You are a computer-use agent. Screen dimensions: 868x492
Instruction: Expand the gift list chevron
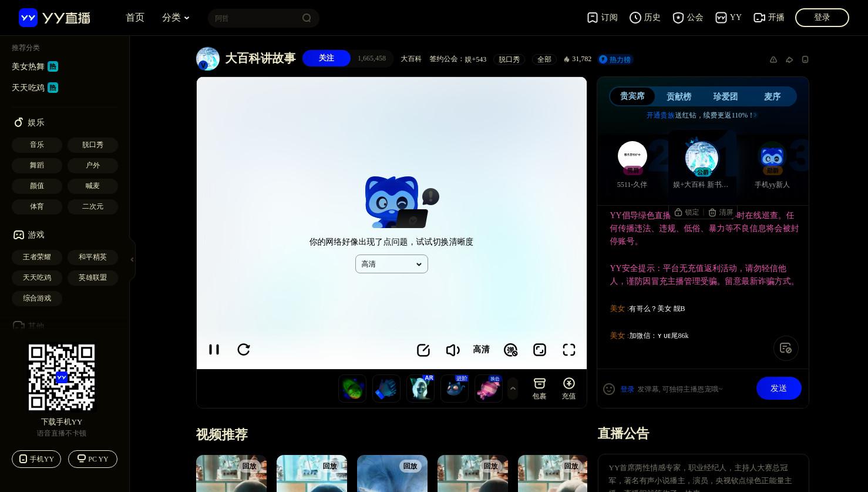click(x=513, y=389)
